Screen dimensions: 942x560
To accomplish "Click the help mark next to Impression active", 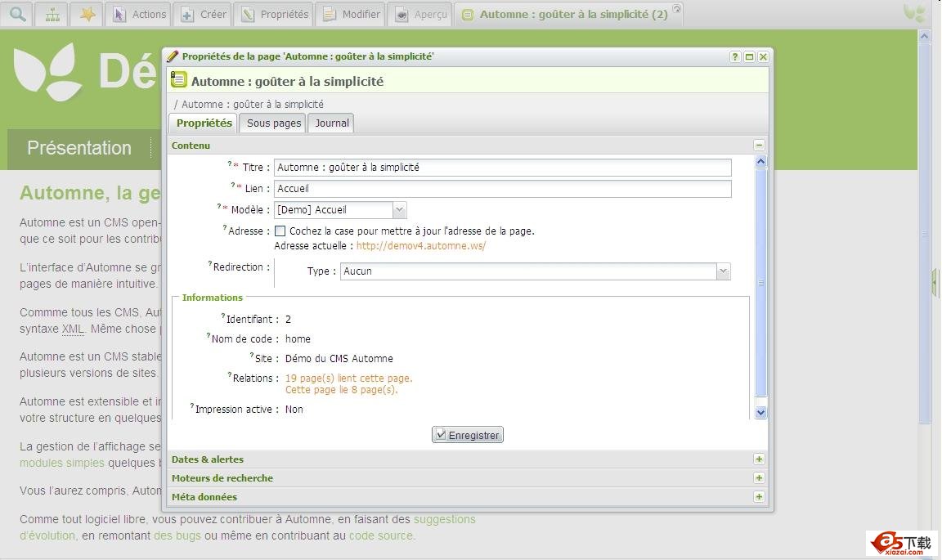I will pyautogui.click(x=192, y=406).
